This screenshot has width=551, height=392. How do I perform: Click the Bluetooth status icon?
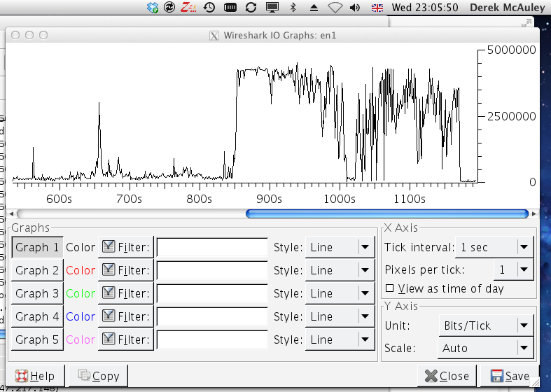(x=293, y=8)
